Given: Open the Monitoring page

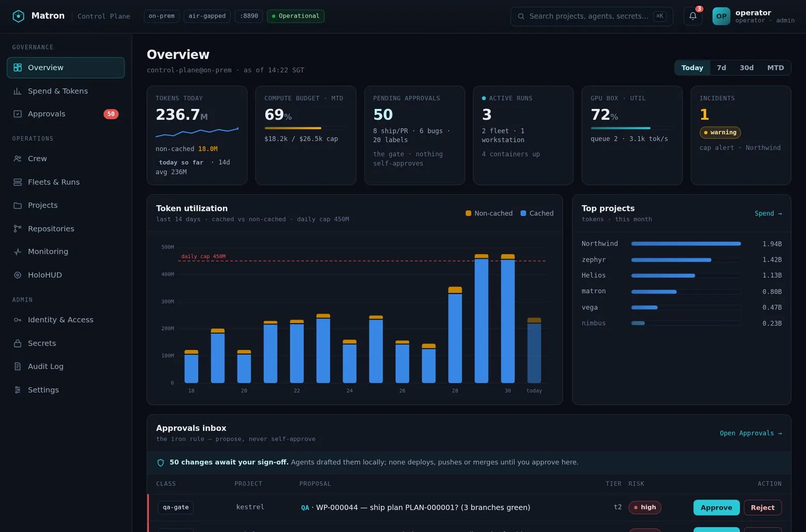Looking at the screenshot, I should coord(66,252).
